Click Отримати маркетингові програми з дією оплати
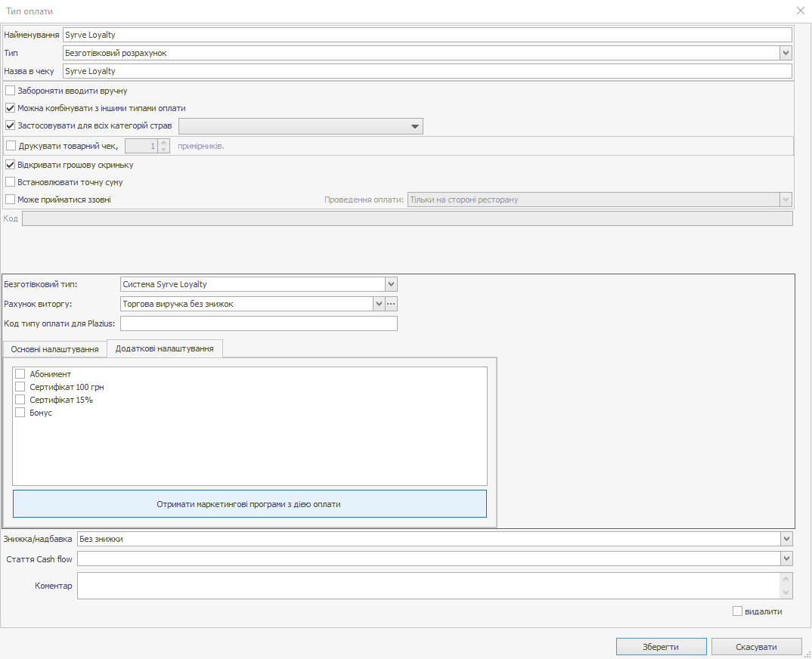The width and height of the screenshot is (812, 659). (x=249, y=504)
